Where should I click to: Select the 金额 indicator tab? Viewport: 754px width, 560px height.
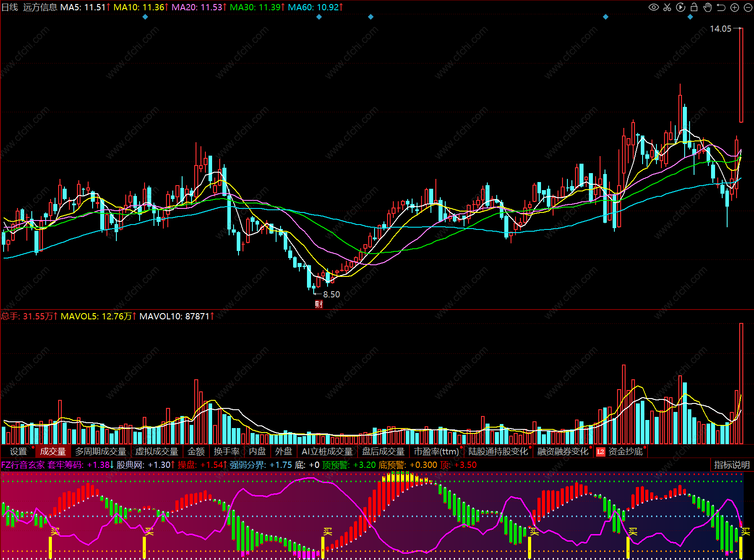pos(196,452)
